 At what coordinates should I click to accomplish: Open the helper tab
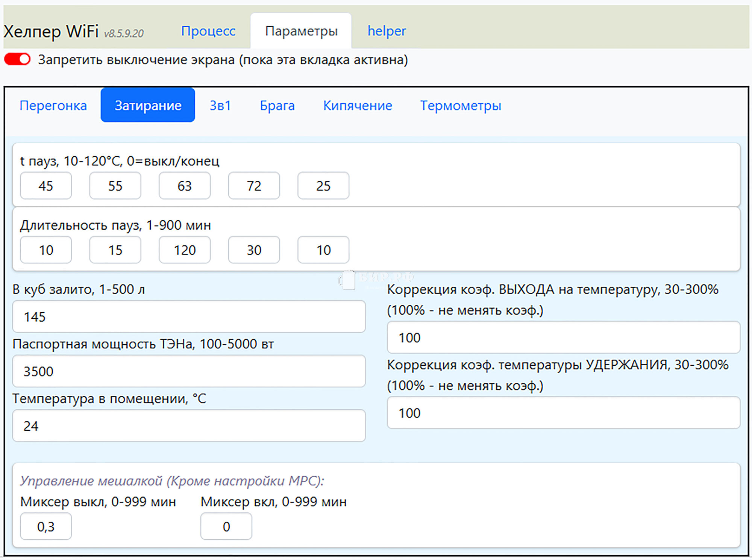coord(387,31)
